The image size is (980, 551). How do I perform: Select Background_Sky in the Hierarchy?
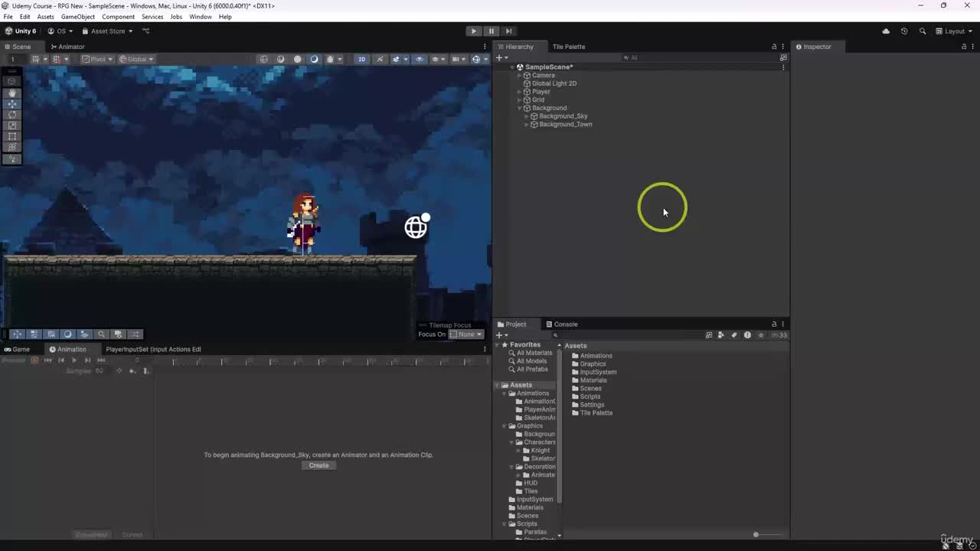coord(563,116)
